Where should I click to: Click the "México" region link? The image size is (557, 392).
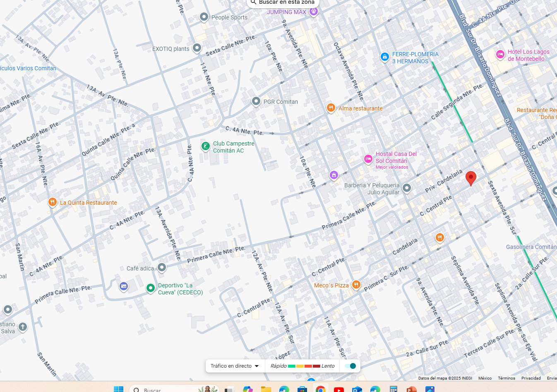tap(485, 378)
